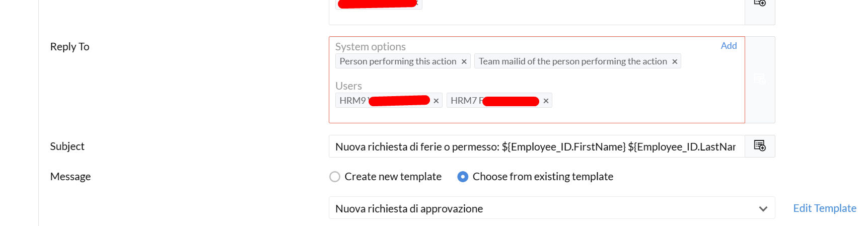
Task: Remove the "Team mailid" system option tag
Action: (675, 61)
